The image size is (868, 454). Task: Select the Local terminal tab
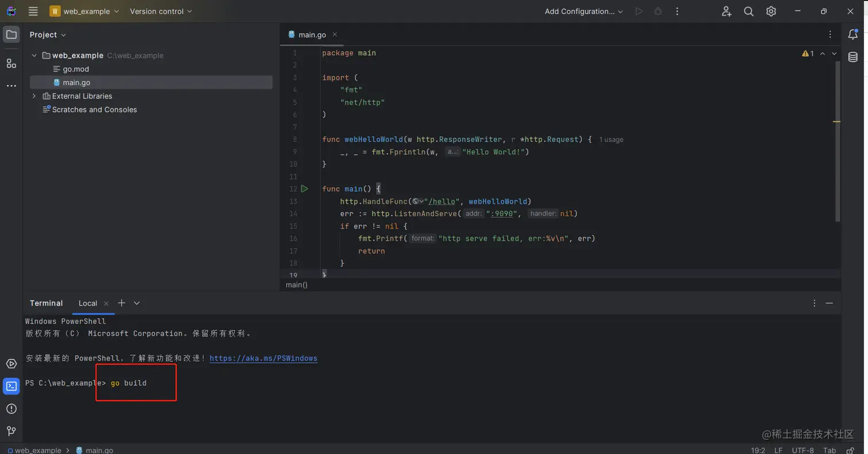88,303
